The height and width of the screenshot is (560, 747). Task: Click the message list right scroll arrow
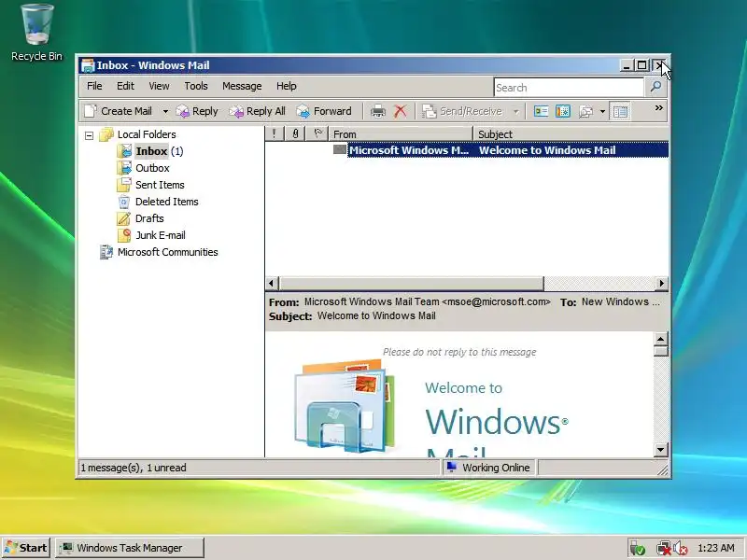(661, 284)
